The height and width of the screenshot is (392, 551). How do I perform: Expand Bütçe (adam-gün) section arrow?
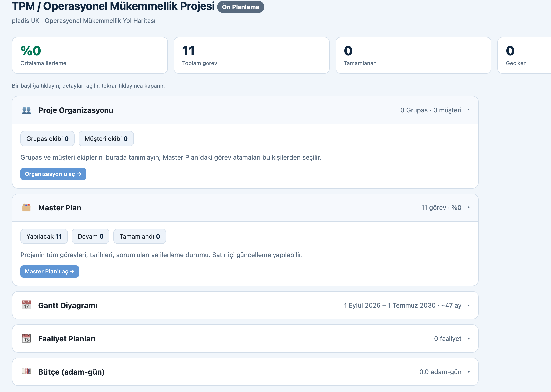[x=469, y=372]
